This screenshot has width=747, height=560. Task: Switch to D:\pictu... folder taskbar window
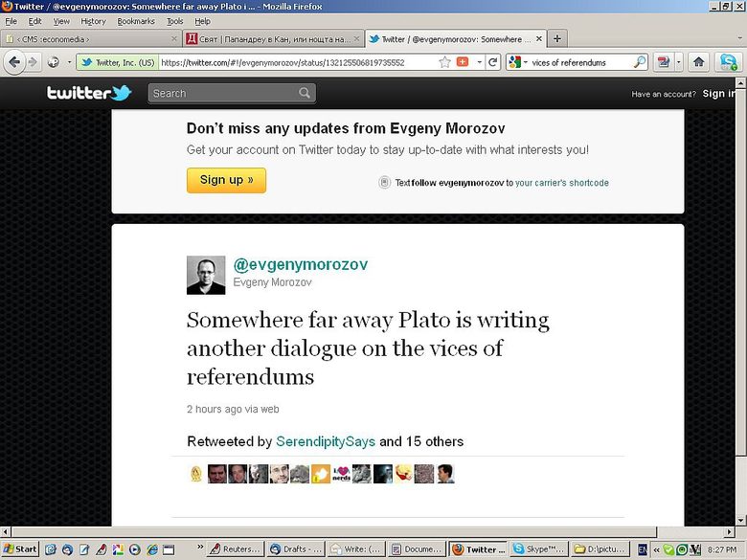click(600, 549)
